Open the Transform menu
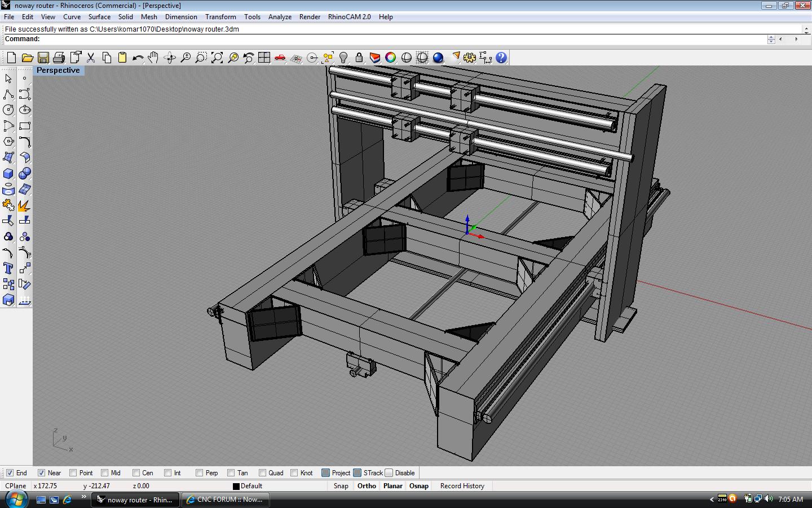 point(220,17)
